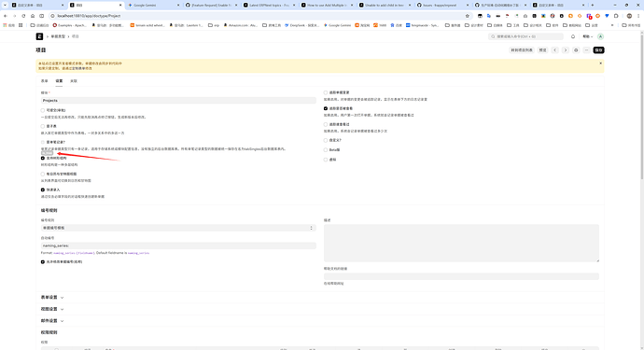The width and height of the screenshot is (644, 350).
Task: Click the Projects module field
Action: 178,100
